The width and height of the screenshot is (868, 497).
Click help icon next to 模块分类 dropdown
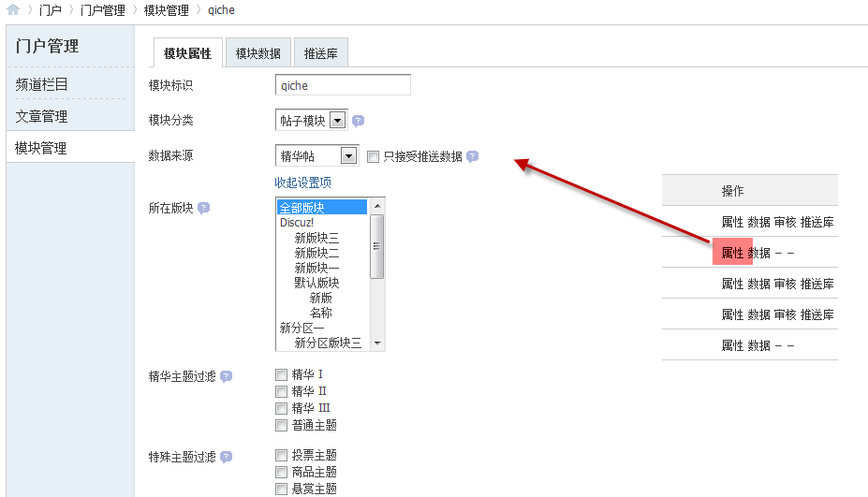coord(358,121)
